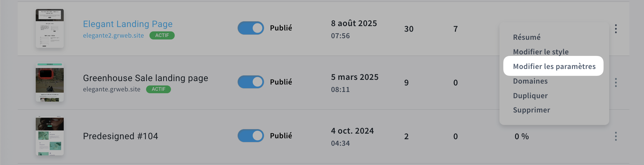
Task: Choose Supprimer to delete the page
Action: pyautogui.click(x=531, y=110)
